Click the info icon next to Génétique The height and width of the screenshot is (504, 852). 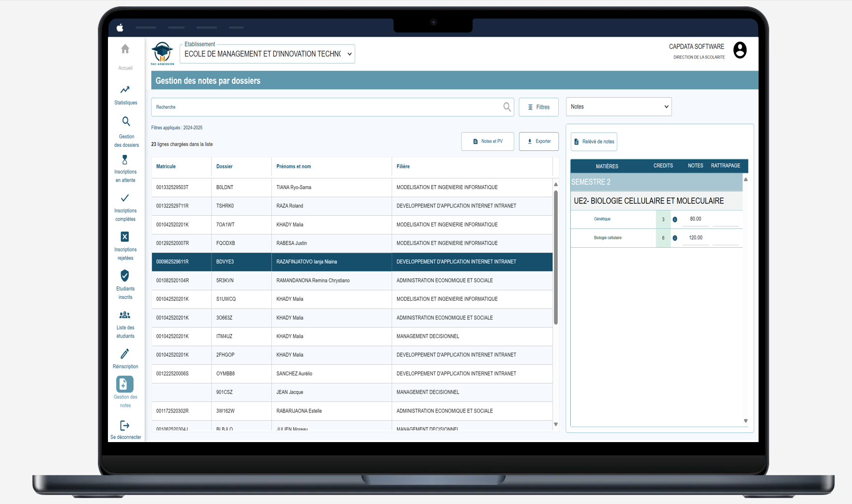675,220
